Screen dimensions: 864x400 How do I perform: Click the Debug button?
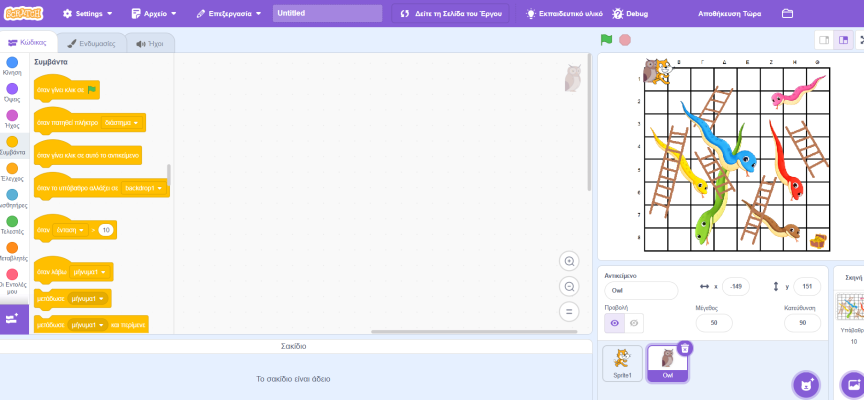click(631, 14)
